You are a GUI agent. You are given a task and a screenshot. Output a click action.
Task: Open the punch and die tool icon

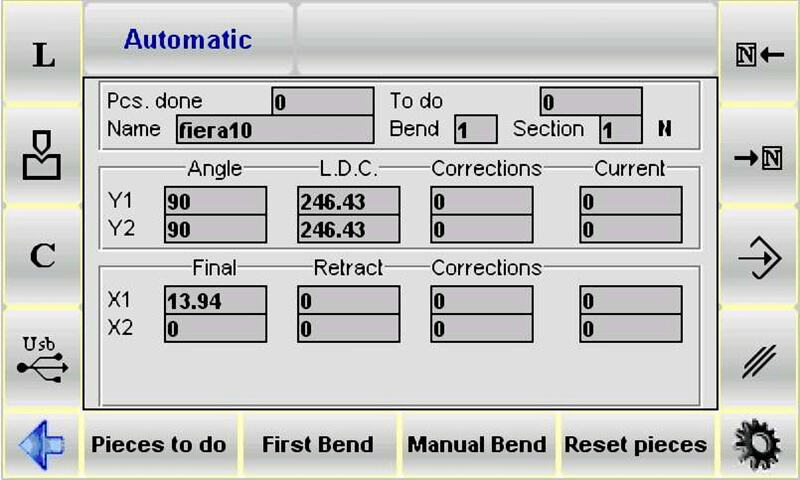pos(42,157)
